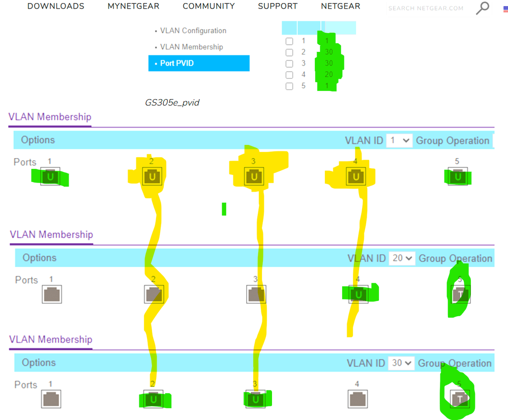
Task: Open the DOWNLOADS menu
Action: 56,6
